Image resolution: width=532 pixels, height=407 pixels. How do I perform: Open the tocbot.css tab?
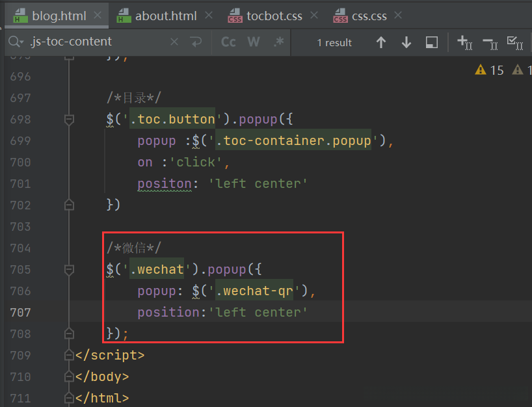274,16
